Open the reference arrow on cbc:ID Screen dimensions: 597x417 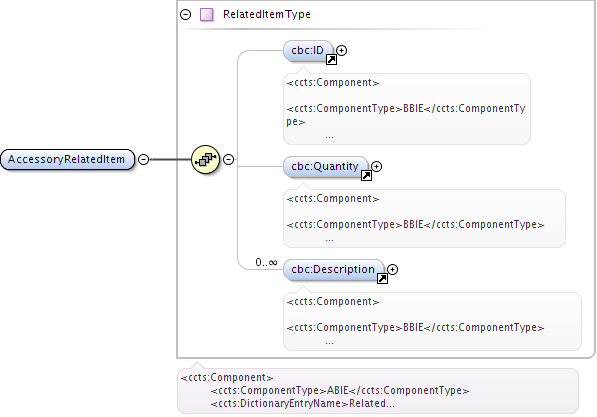pyautogui.click(x=331, y=59)
